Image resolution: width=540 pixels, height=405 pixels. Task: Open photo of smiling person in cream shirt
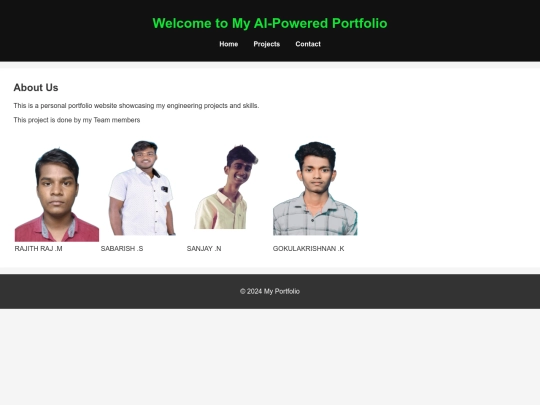227,187
